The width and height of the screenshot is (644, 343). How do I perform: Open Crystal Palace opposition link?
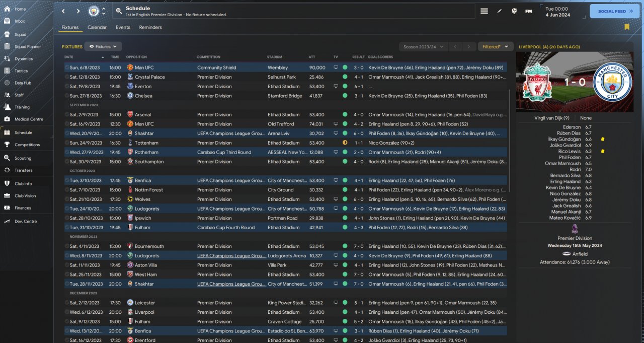coord(149,77)
